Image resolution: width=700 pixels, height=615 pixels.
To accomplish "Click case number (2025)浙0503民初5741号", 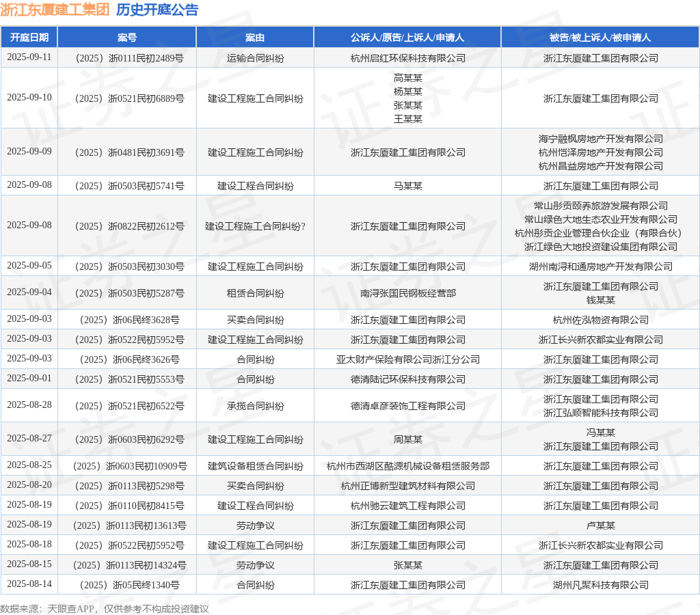I will (129, 186).
